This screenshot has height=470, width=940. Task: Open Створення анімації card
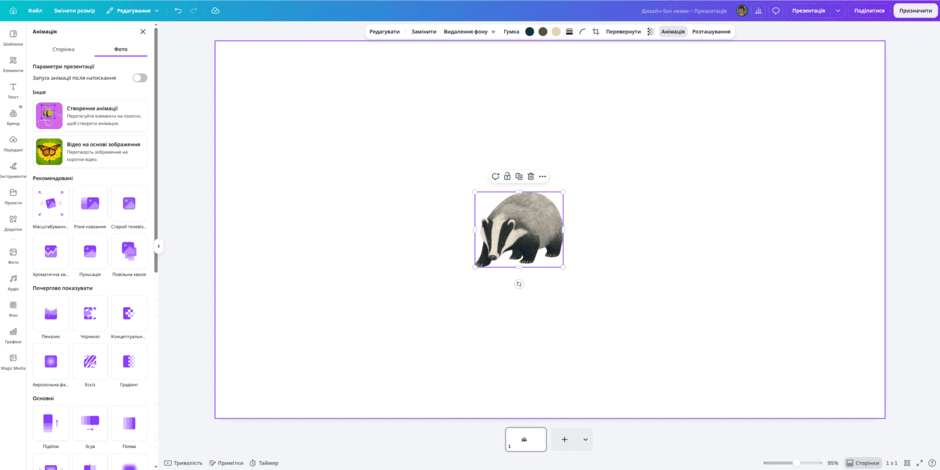(x=90, y=116)
